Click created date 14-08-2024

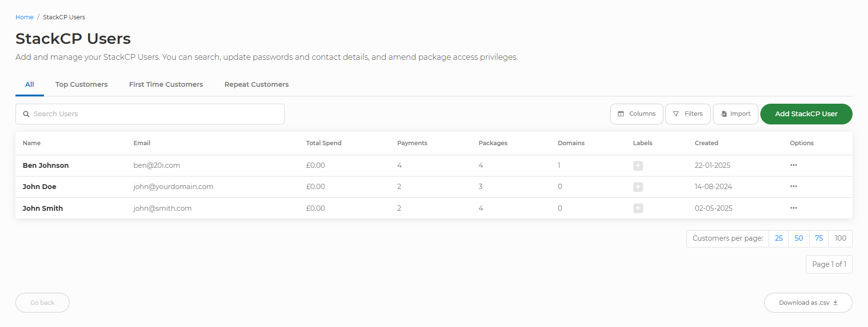[713, 187]
